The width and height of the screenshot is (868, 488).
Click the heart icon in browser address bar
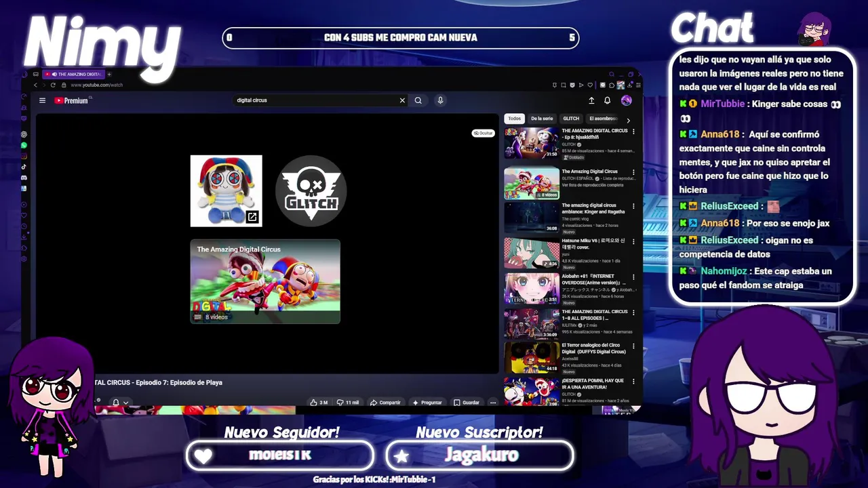tap(591, 85)
